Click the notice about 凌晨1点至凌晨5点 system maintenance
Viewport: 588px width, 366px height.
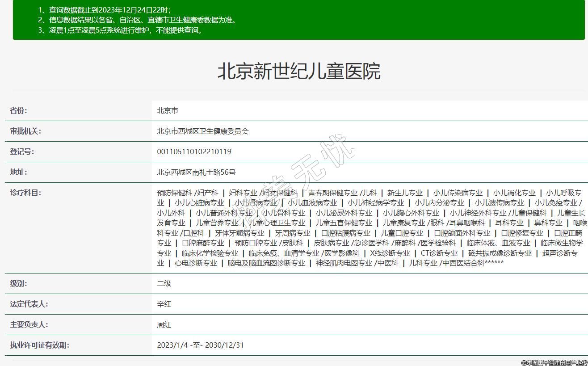pyautogui.click(x=121, y=30)
